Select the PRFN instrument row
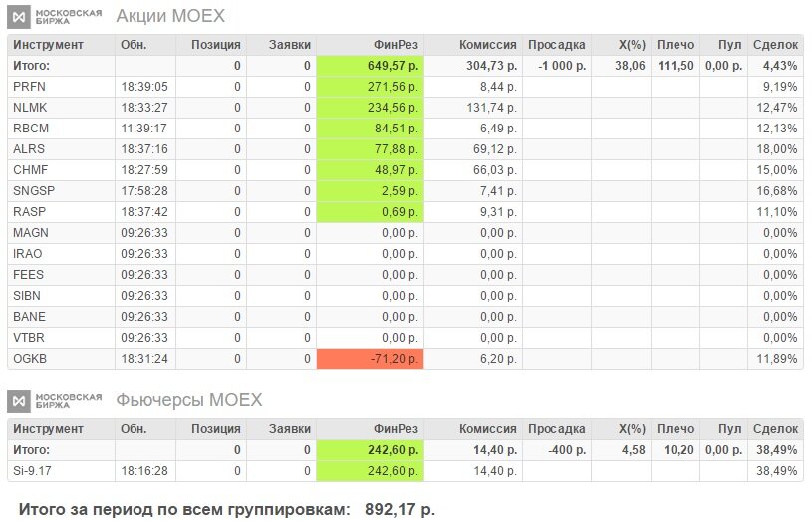The image size is (812, 521). (405, 87)
